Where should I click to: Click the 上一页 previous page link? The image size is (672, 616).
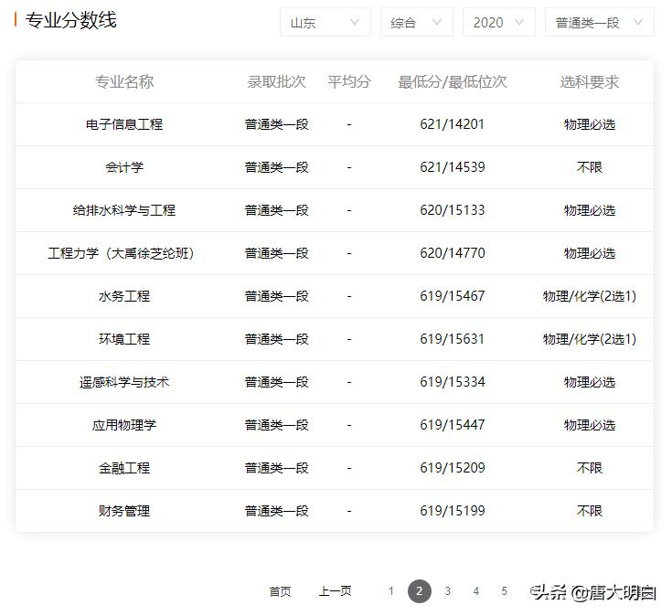click(x=336, y=591)
